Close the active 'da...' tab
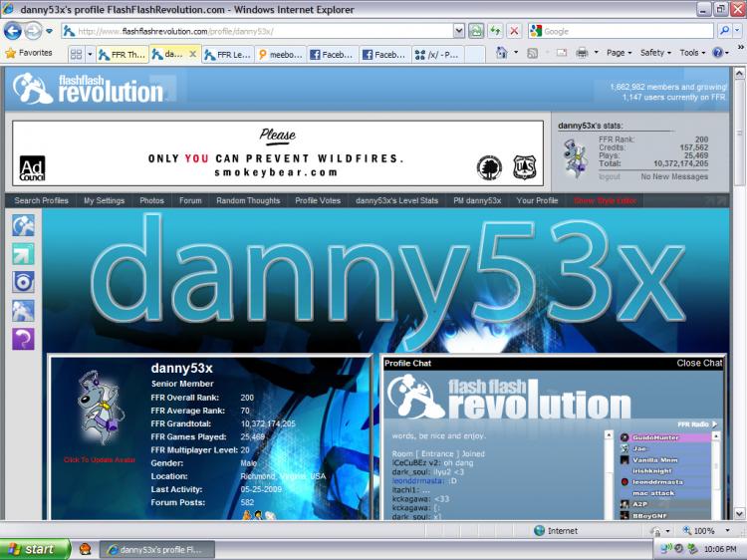This screenshot has width=747, height=560. coord(192,54)
